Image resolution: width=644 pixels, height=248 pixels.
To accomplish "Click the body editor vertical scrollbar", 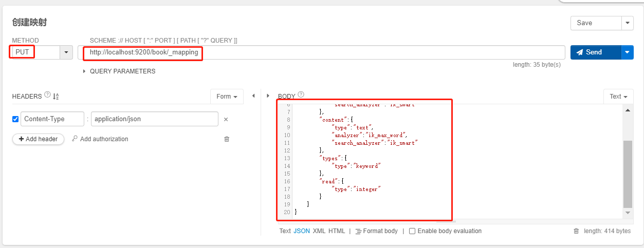I will pyautogui.click(x=628, y=175).
